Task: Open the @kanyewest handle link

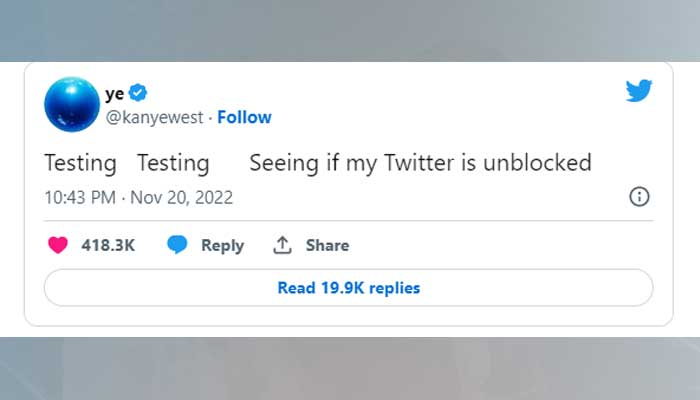Action: (154, 117)
